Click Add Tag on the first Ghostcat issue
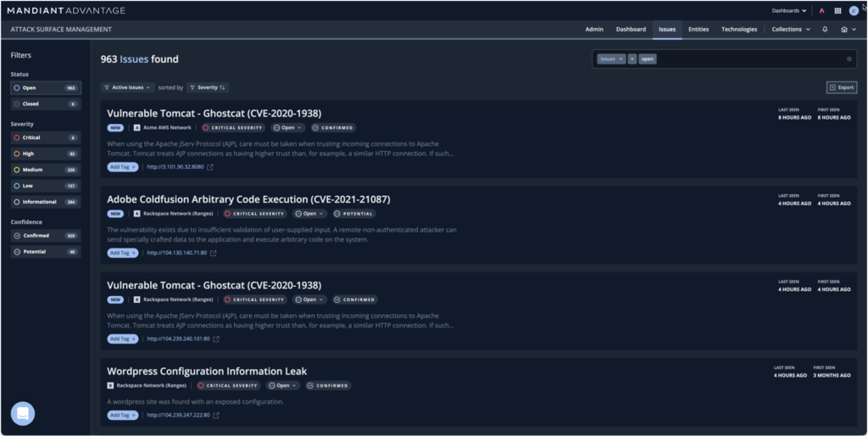 click(x=123, y=167)
